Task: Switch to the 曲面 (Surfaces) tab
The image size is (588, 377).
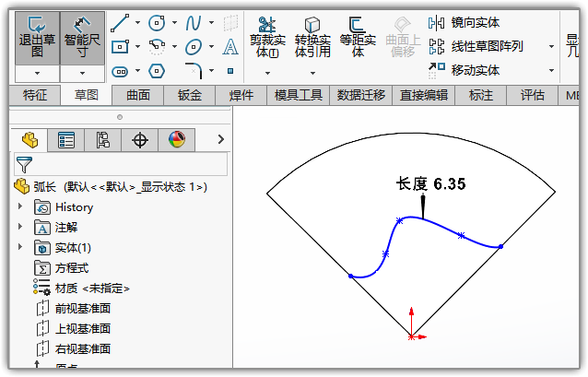Action: point(138,95)
